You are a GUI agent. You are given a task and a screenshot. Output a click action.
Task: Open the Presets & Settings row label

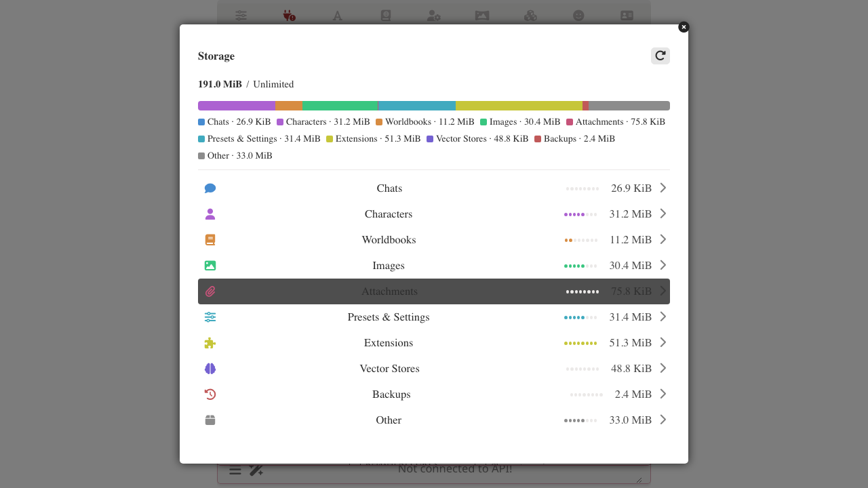[389, 317]
